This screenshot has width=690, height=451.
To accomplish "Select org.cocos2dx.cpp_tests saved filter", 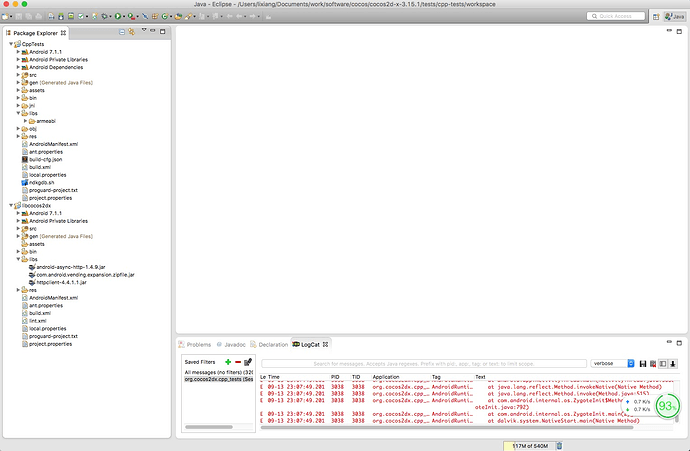I will click(x=219, y=379).
